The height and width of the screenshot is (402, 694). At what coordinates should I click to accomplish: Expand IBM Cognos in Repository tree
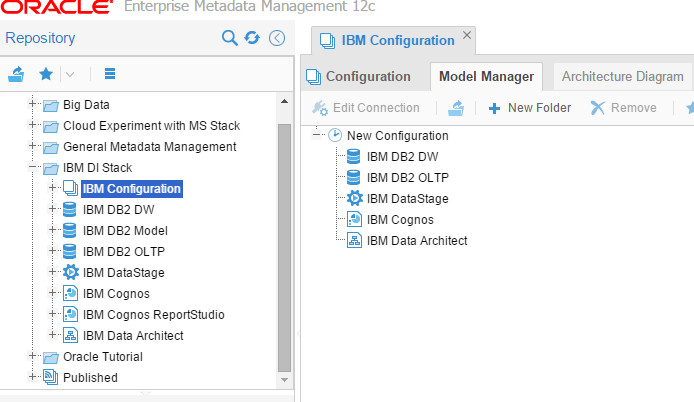click(x=52, y=293)
